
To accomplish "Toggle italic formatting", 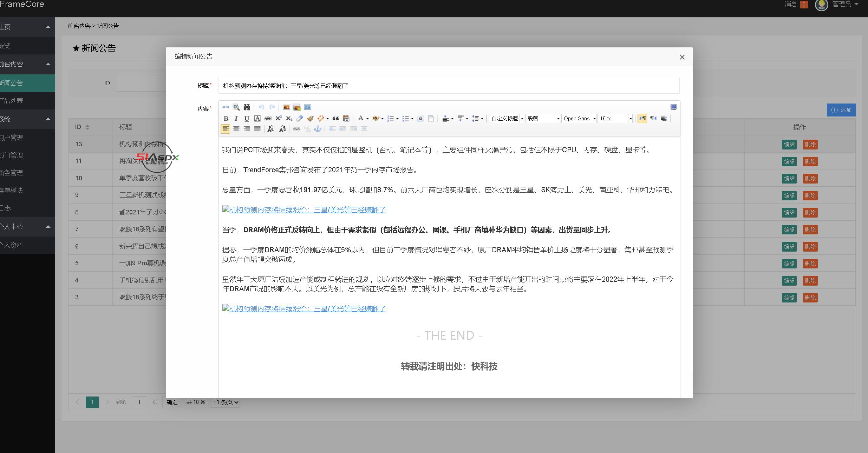I will pyautogui.click(x=236, y=119).
